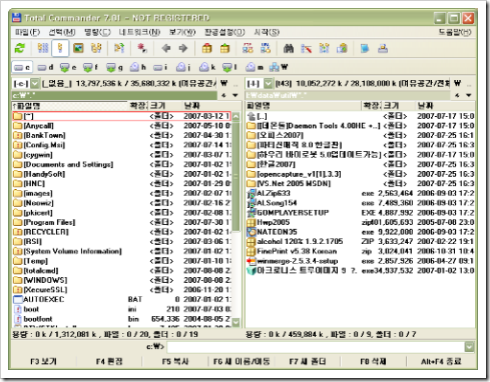Go back with the left arrow icon
Screen dimensions: 490x382
pyautogui.click(x=166, y=48)
